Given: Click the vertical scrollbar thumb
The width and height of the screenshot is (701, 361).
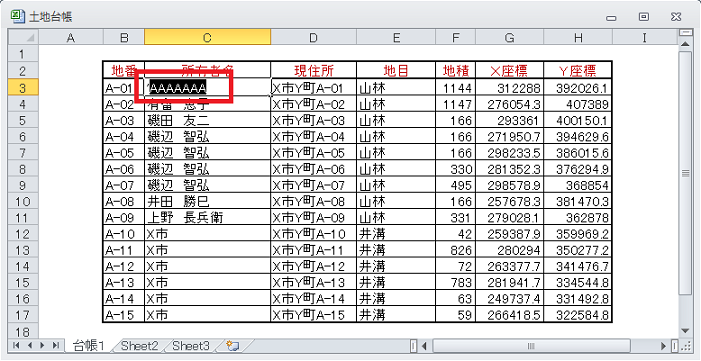Looking at the screenshot, I should [685, 172].
